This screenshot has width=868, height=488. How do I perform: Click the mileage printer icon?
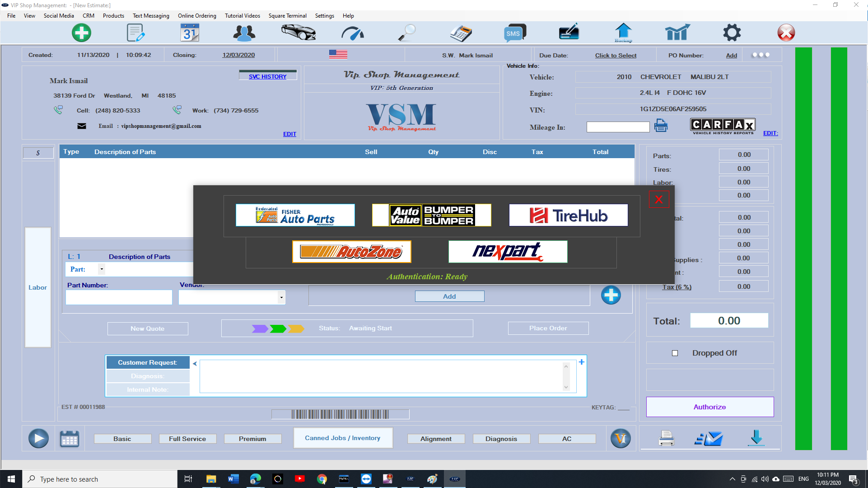click(661, 126)
